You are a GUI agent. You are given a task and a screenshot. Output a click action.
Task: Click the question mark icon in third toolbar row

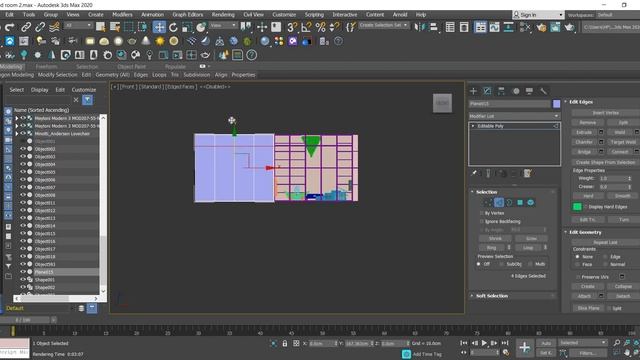pos(251,55)
